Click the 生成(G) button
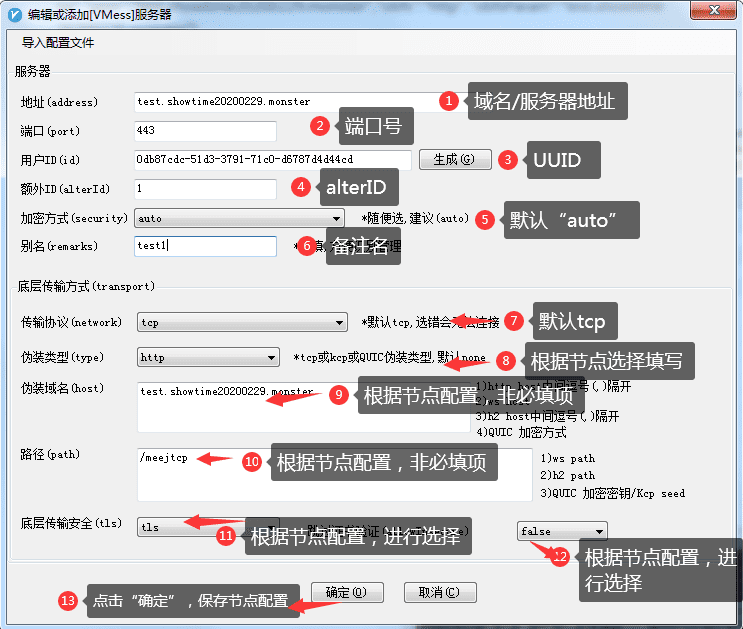The image size is (743, 629). 455,160
